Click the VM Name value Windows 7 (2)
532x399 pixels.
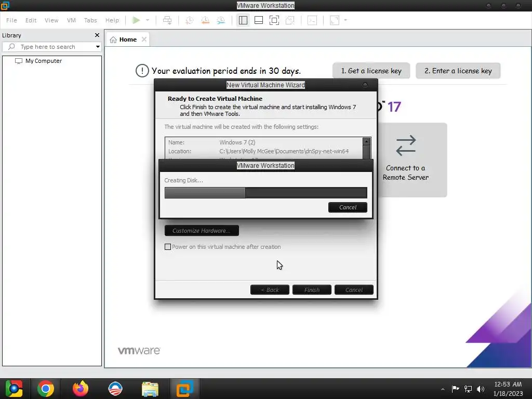click(237, 142)
